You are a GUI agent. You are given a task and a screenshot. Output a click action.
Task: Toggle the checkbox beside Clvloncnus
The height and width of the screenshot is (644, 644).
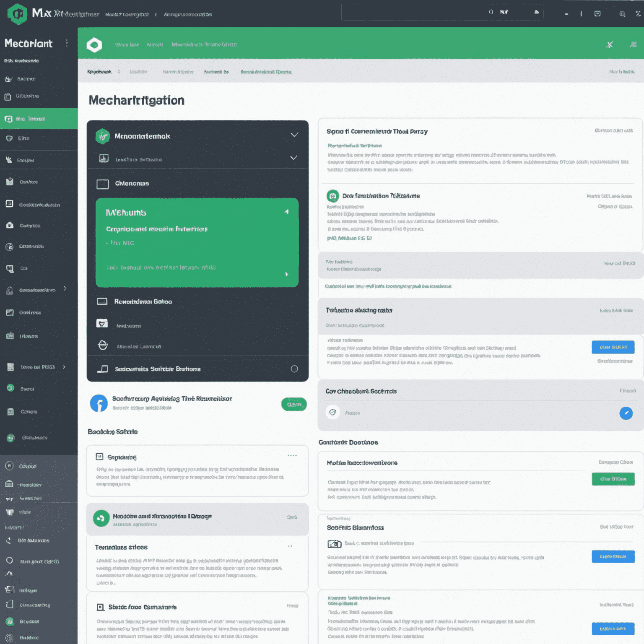pyautogui.click(x=103, y=184)
